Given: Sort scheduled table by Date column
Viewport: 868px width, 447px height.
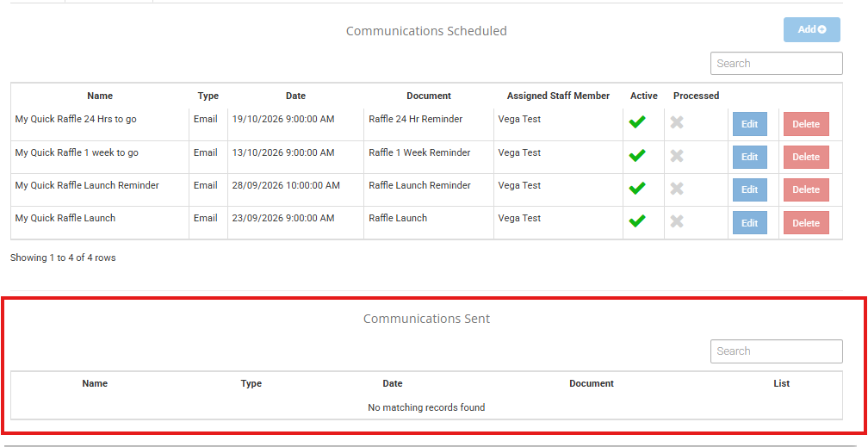Looking at the screenshot, I should (x=295, y=96).
